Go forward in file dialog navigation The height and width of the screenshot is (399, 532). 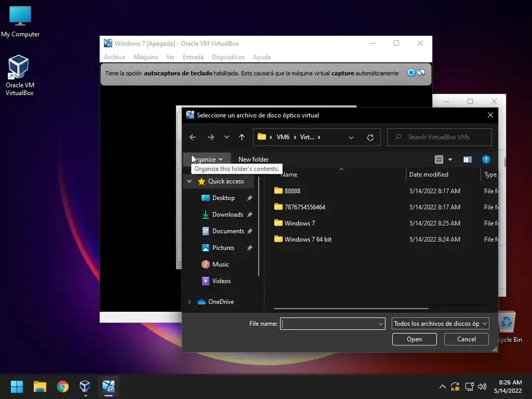tap(211, 137)
